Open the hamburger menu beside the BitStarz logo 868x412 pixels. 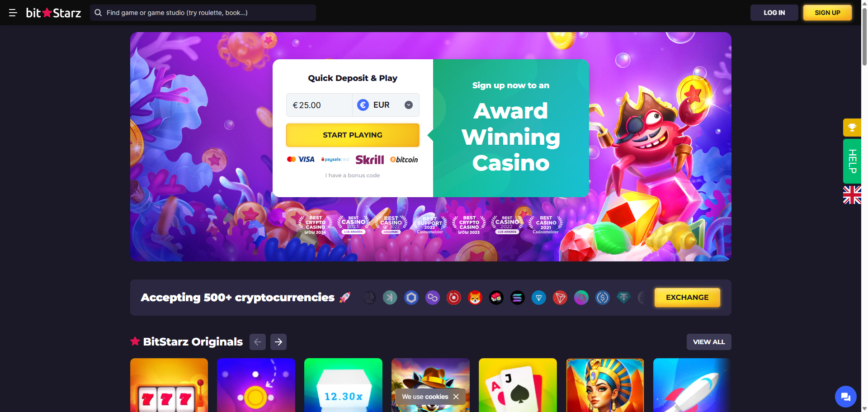[x=13, y=13]
